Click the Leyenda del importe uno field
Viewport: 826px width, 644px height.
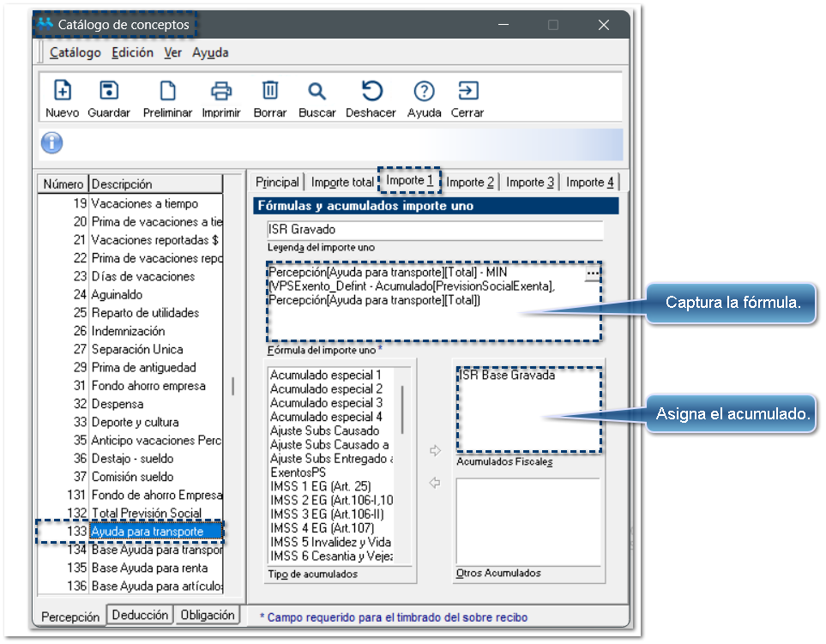[435, 230]
